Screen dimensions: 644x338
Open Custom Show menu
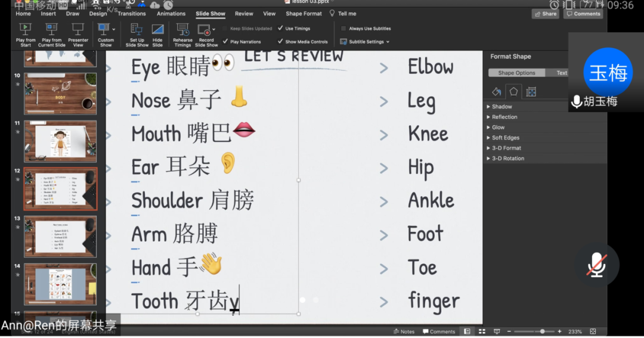pos(106,35)
